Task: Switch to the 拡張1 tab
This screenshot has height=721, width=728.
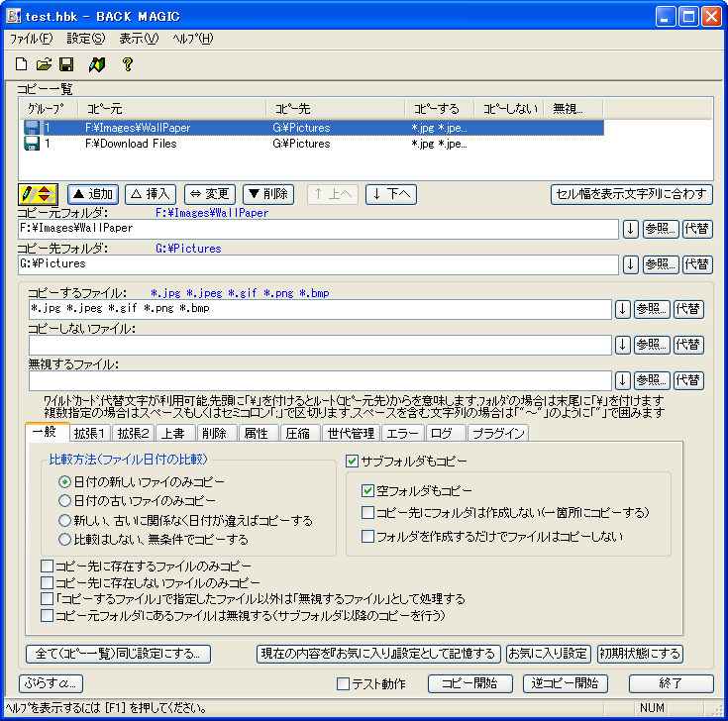Action: (x=89, y=433)
